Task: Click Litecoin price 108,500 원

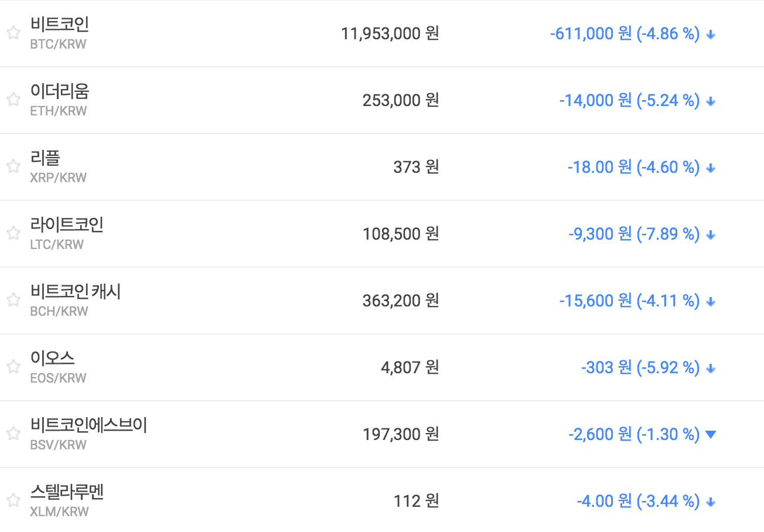Action: click(x=400, y=234)
